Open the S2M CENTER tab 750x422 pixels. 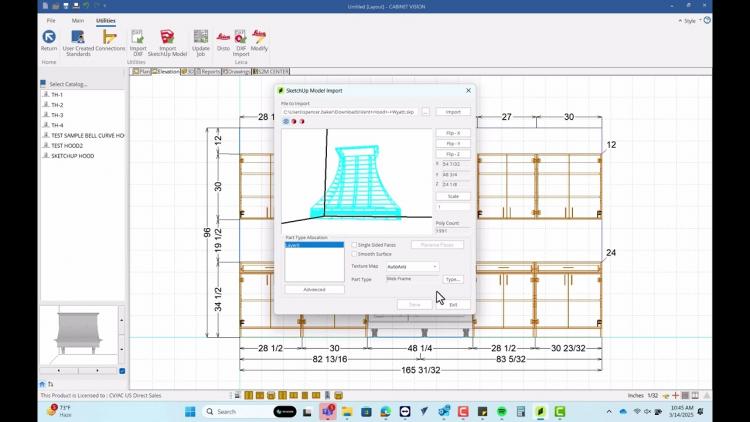(271, 71)
